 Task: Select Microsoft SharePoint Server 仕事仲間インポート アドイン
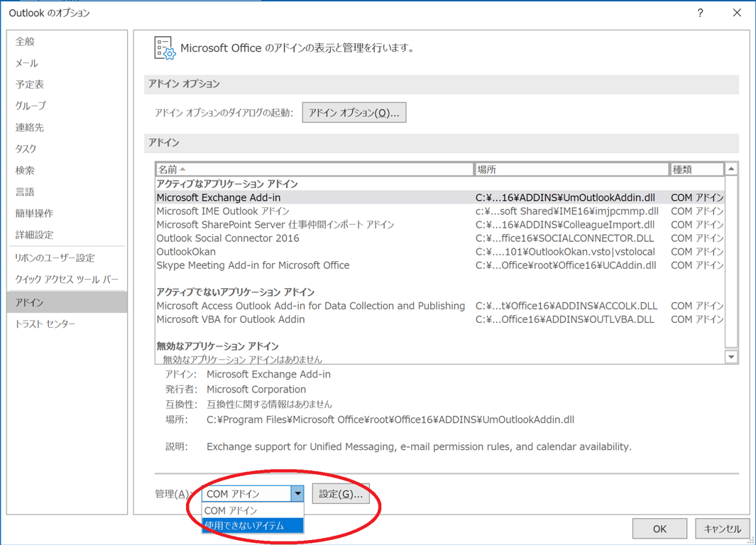(x=439, y=224)
